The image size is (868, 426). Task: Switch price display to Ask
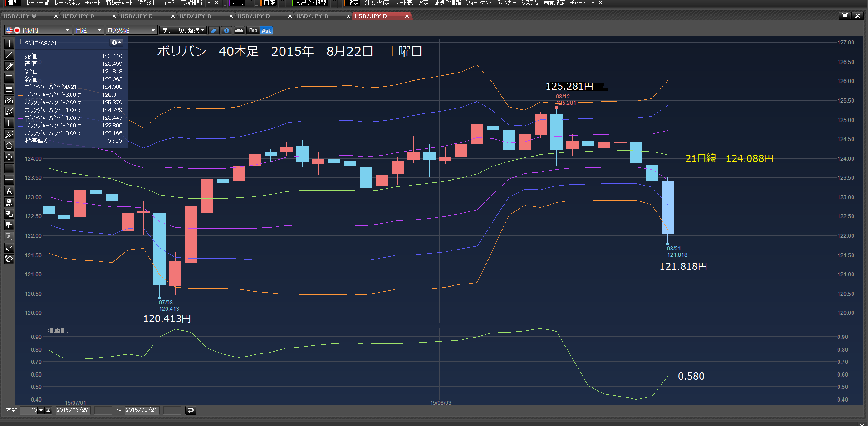coord(266,30)
